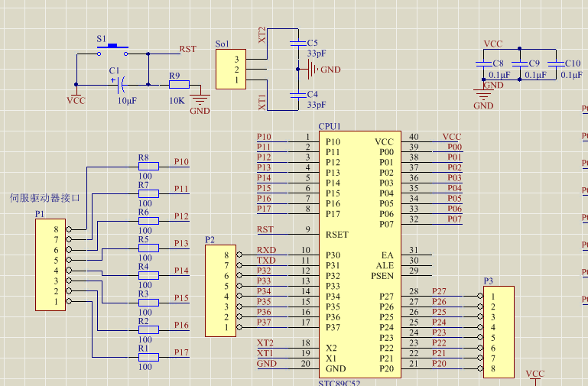Click the GND symbol below resistor R9

point(200,99)
